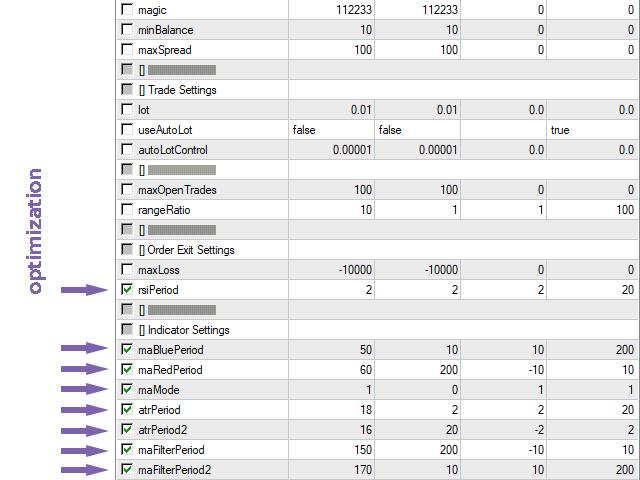This screenshot has width=640, height=480.
Task: Open the useAutoLot false value in first value column
Action: pyautogui.click(x=331, y=129)
